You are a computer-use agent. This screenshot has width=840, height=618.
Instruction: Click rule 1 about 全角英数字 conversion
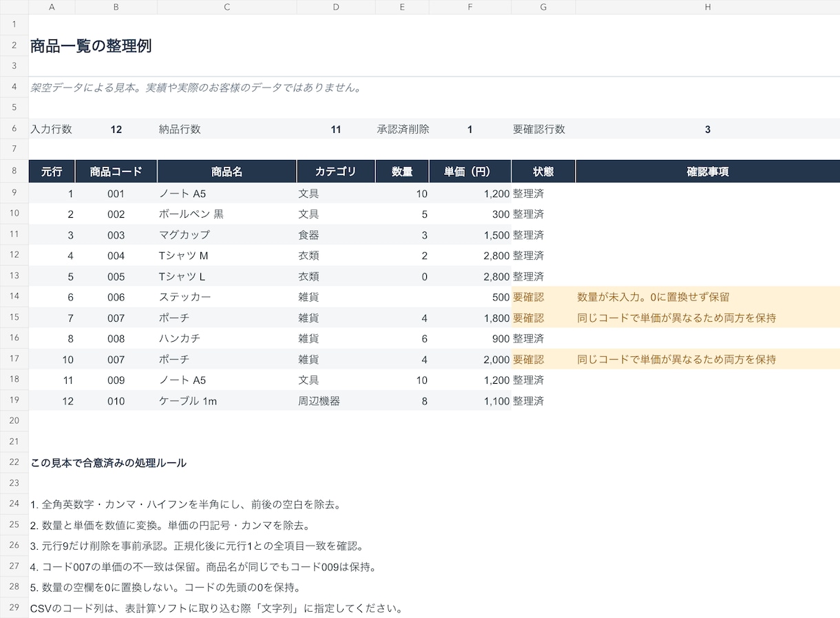click(186, 504)
